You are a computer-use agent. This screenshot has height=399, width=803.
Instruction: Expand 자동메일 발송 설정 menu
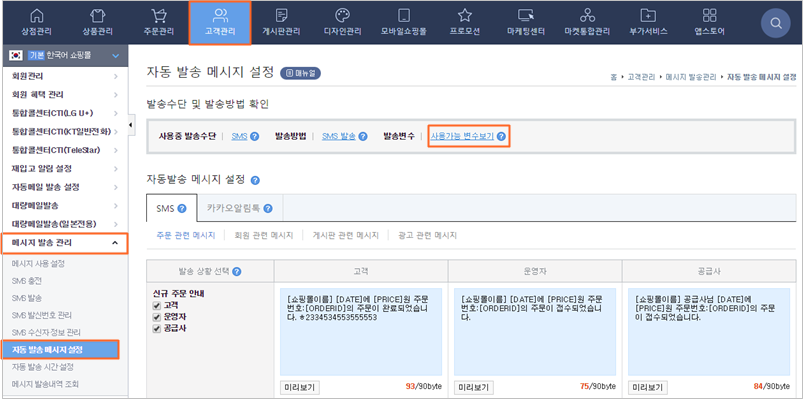pyautogui.click(x=65, y=187)
